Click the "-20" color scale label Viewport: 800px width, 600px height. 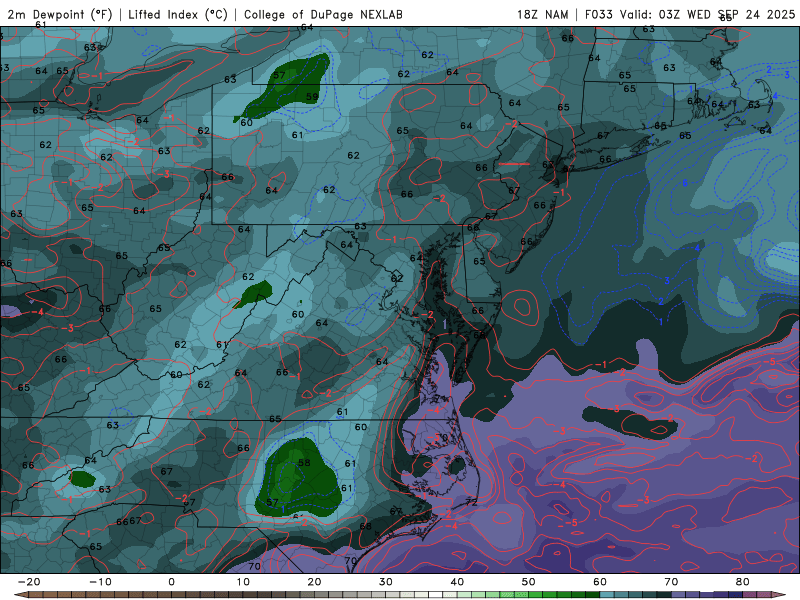click(29, 582)
